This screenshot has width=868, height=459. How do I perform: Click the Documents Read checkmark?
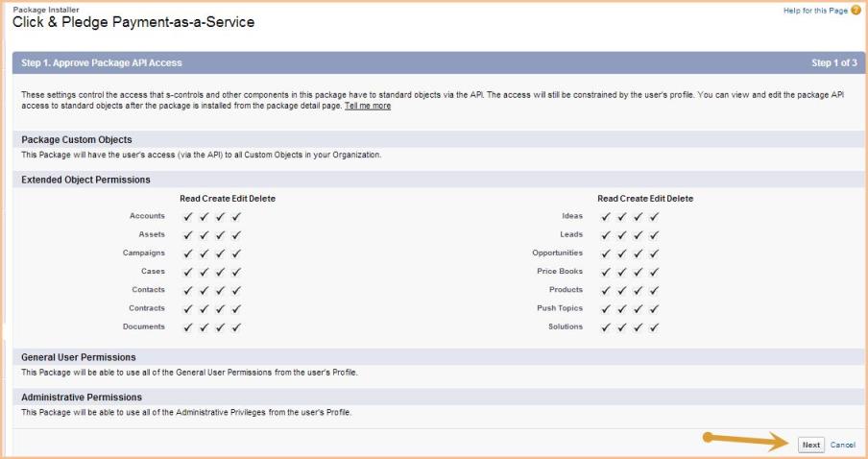[x=188, y=327]
